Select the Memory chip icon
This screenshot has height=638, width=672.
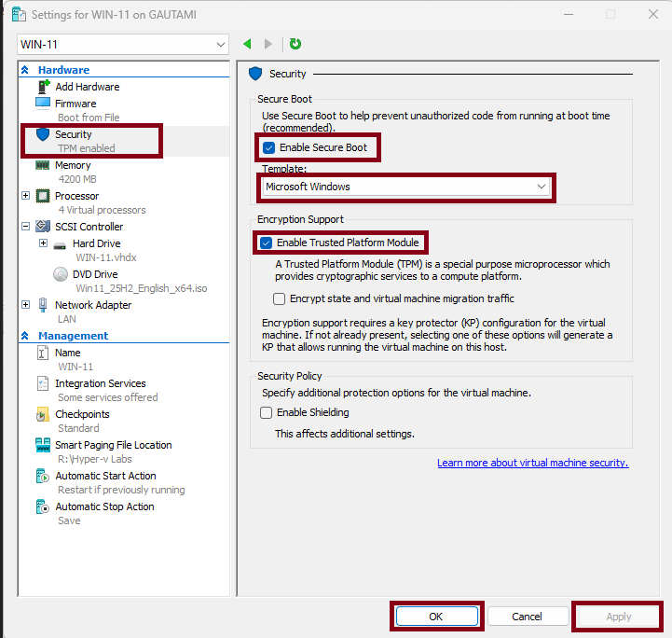point(42,165)
